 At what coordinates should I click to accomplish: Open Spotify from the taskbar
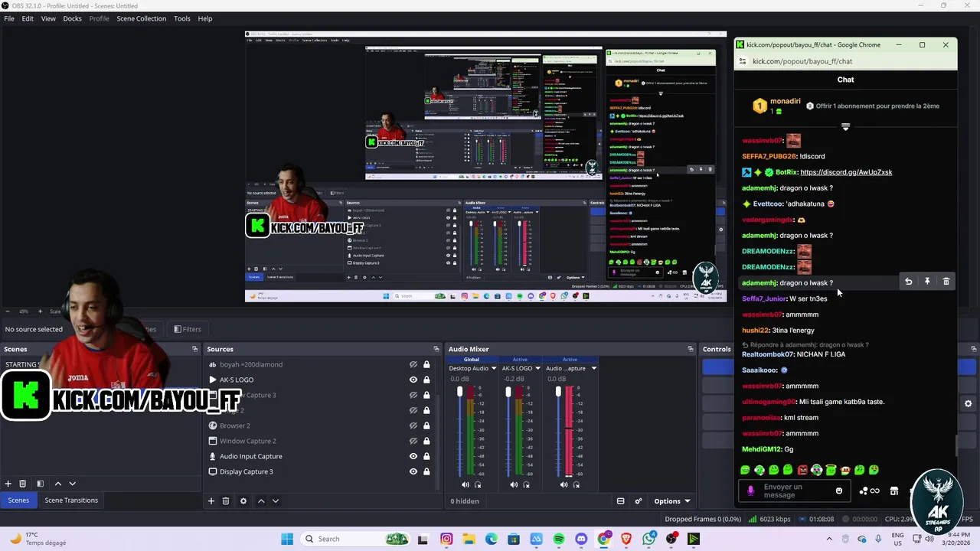559,539
